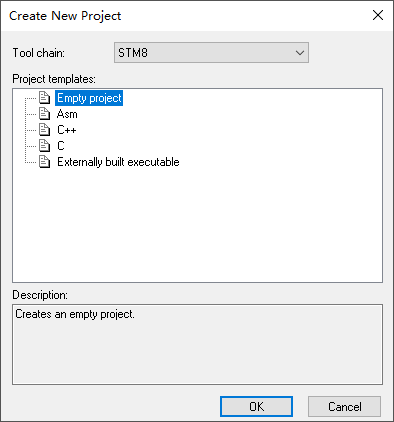Screen dimensions: 394x422
Task: Click the Tool chain label
Action: click(x=39, y=53)
